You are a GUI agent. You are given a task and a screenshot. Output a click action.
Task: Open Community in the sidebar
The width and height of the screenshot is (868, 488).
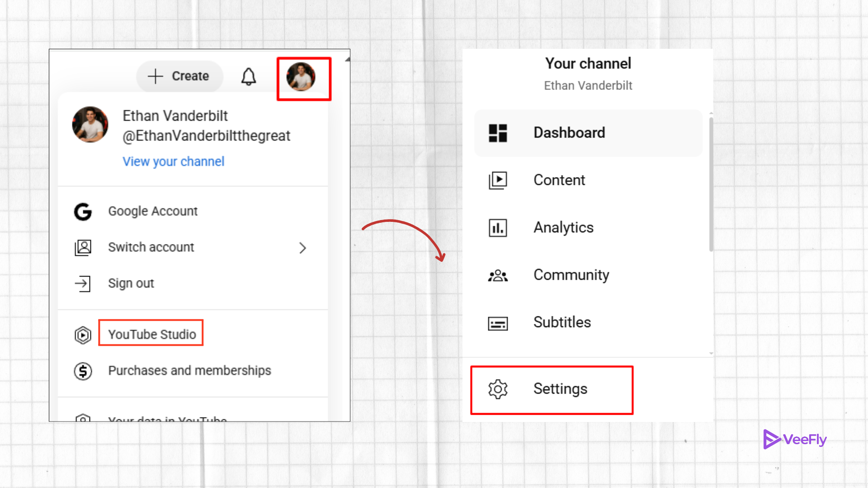[x=571, y=275]
